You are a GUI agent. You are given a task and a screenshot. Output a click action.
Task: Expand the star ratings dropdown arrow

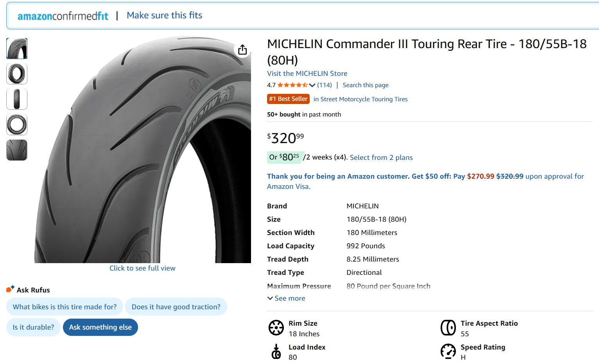[x=312, y=85]
